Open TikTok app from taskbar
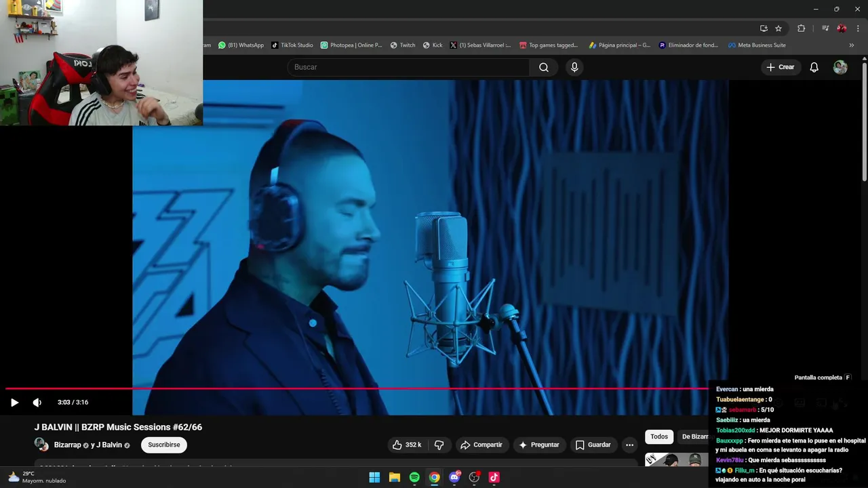The image size is (868, 488). (494, 477)
